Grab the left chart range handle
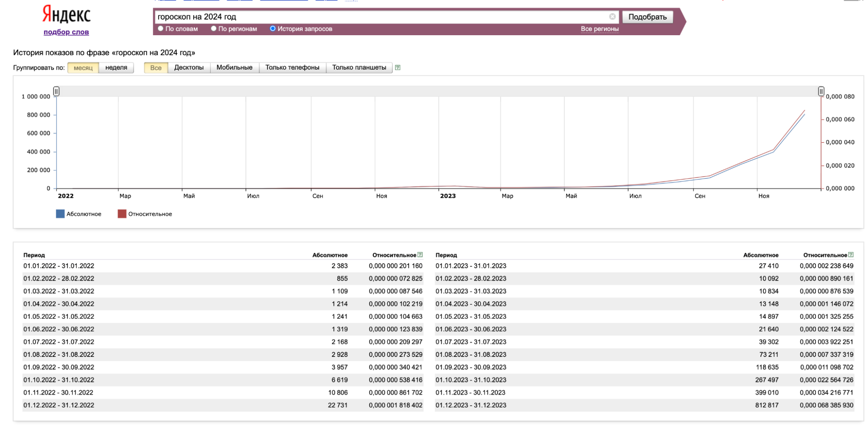This screenshot has width=868, height=426. point(56,91)
